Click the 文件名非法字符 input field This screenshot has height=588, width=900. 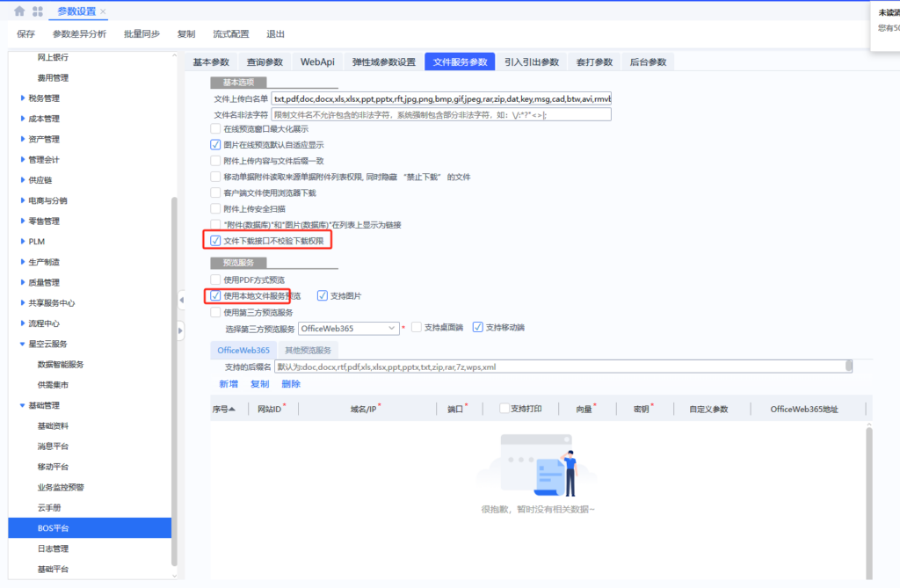click(440, 114)
